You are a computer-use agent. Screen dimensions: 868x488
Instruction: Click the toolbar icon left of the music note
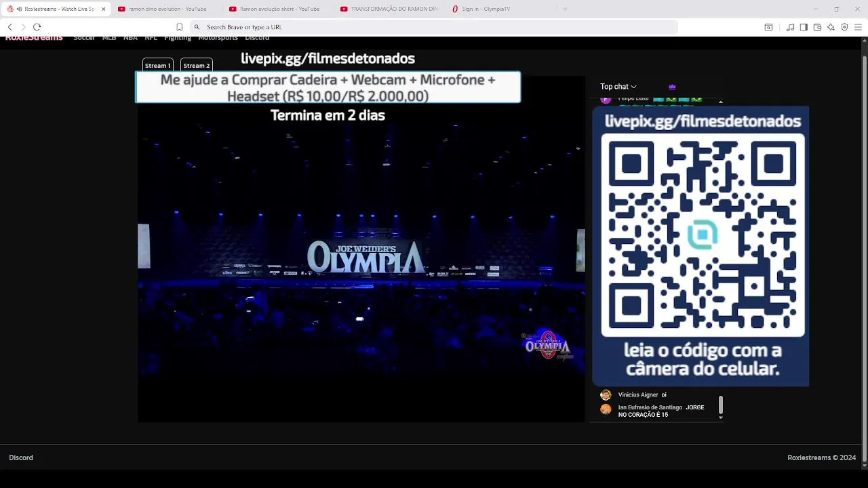(768, 27)
